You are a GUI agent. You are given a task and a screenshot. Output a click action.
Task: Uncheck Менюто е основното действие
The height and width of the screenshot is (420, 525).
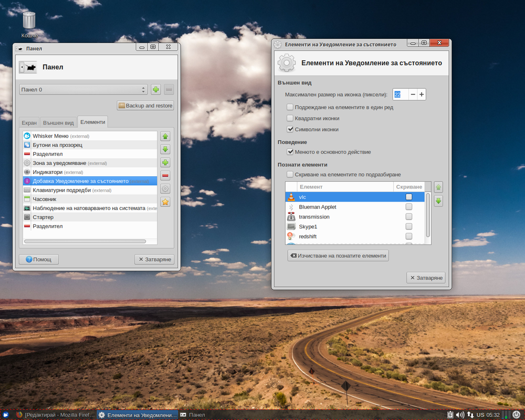coord(290,152)
